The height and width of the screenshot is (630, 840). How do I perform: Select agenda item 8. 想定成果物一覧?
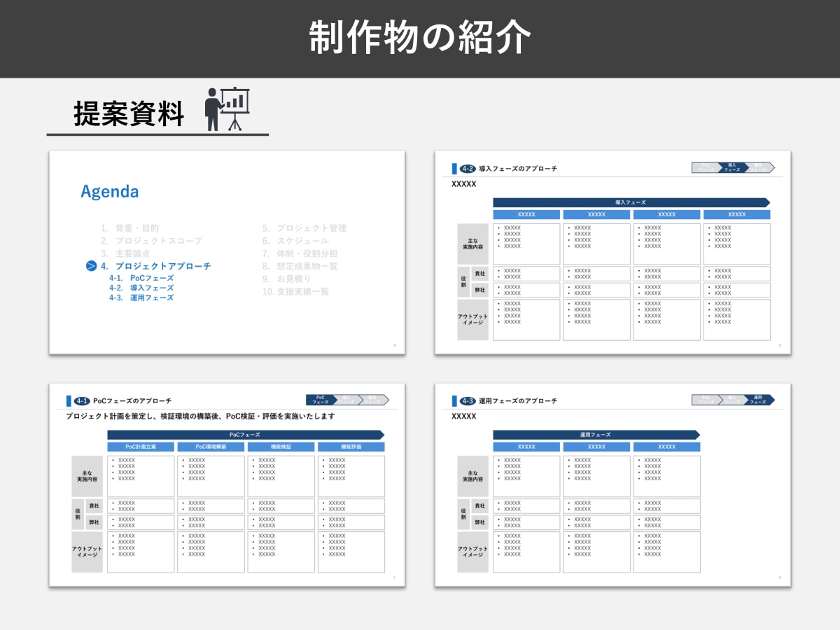[x=300, y=266]
